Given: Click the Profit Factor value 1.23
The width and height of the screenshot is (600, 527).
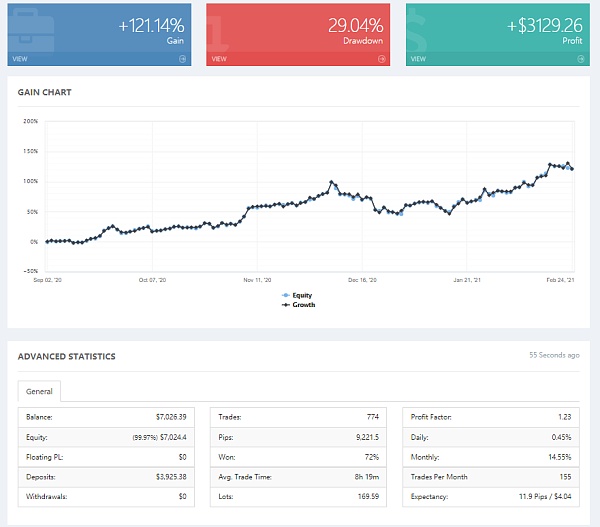Looking at the screenshot, I should [x=564, y=417].
